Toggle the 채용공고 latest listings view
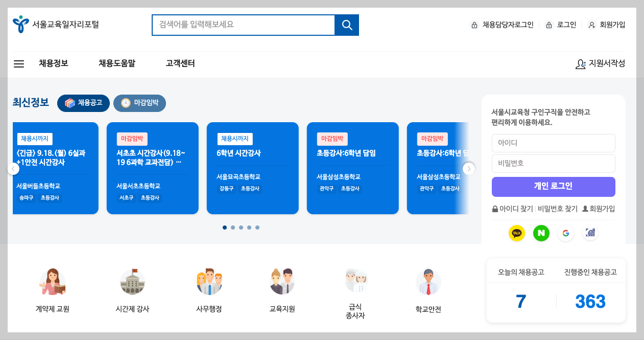Viewport: 644px width, 340px height. [83, 103]
